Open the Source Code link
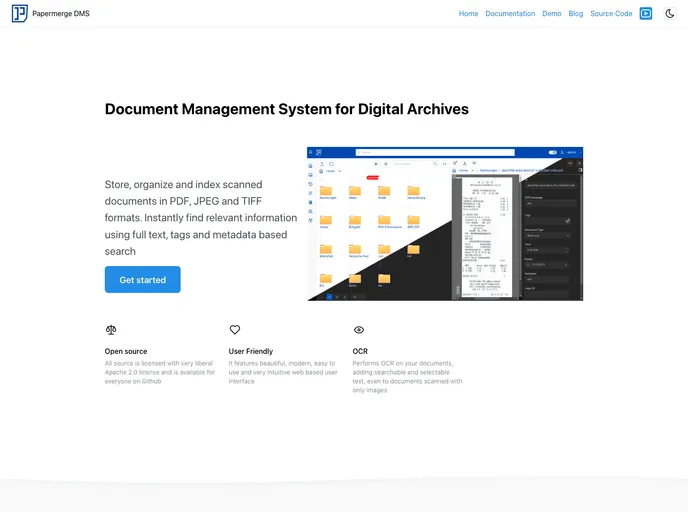Screen dimensions: 688x512 611,14
